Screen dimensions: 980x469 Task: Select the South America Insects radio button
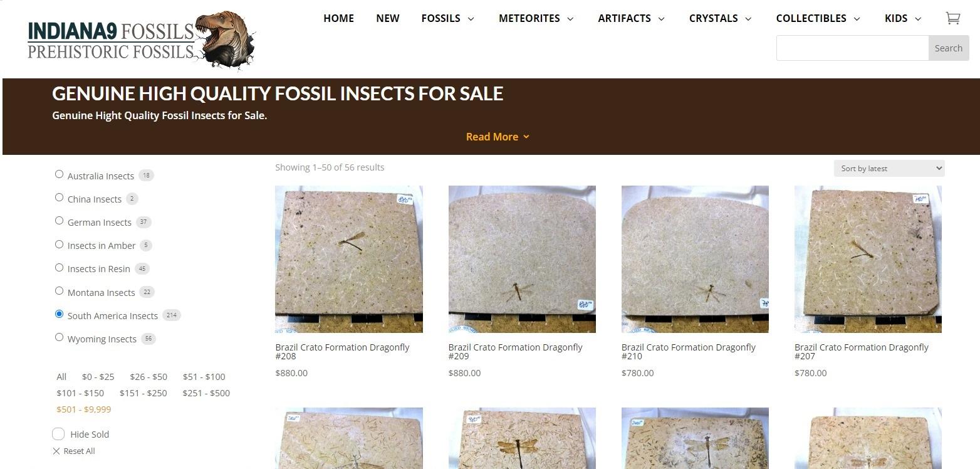[60, 314]
